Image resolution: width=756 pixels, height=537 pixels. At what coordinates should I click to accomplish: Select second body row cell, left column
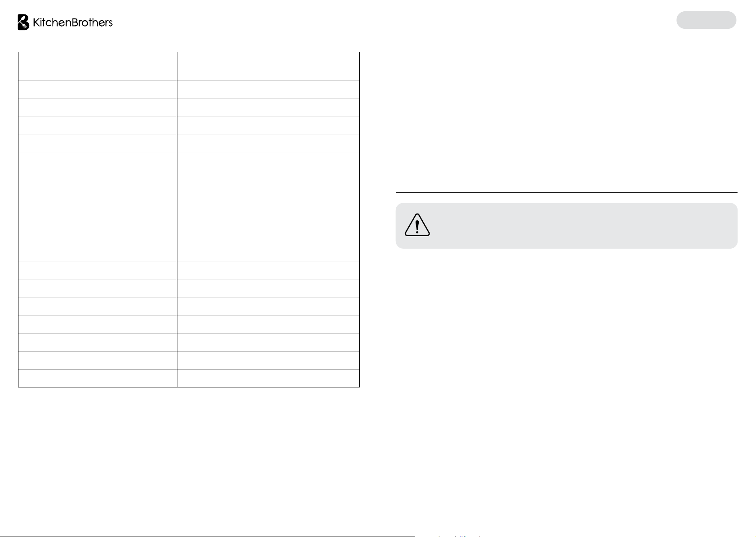(98, 108)
